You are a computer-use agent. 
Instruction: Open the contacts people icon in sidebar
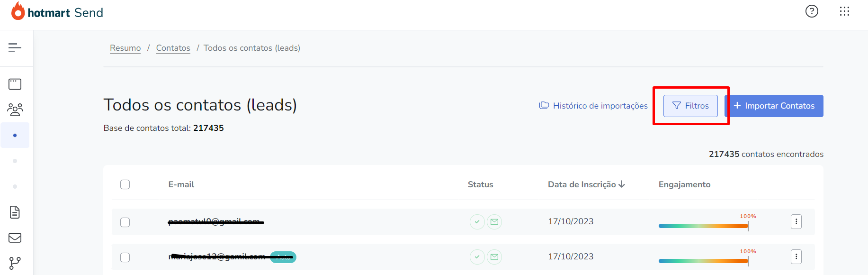click(15, 110)
